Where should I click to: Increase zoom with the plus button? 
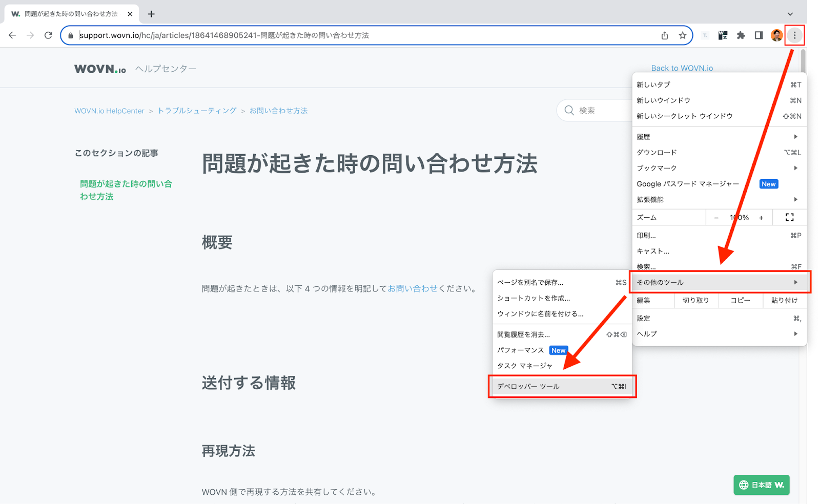761,218
